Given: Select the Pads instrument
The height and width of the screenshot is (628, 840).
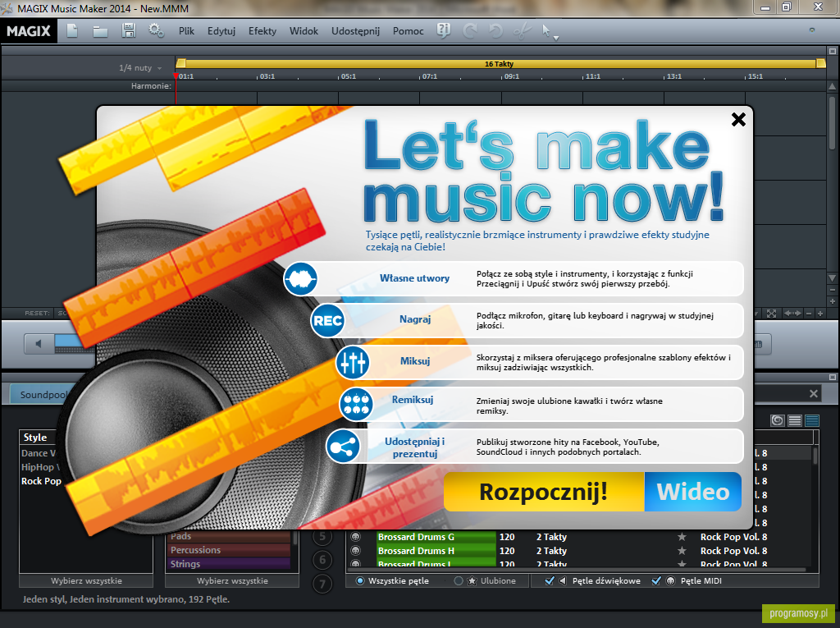Looking at the screenshot, I should tap(231, 536).
